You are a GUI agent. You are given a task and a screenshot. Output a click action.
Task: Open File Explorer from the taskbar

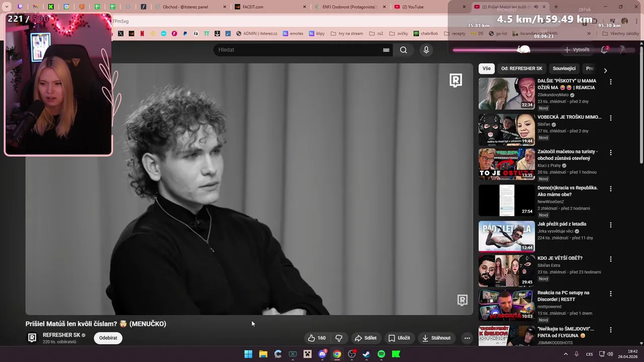coord(263,354)
